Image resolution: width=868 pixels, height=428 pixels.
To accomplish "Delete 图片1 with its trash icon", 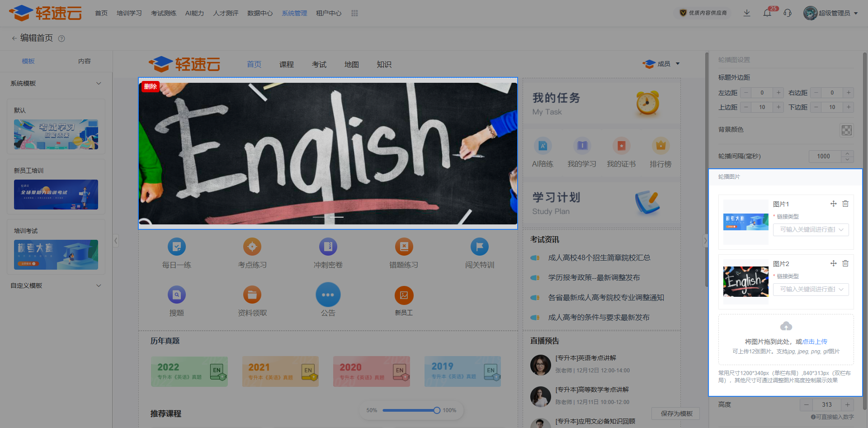I will pos(845,204).
